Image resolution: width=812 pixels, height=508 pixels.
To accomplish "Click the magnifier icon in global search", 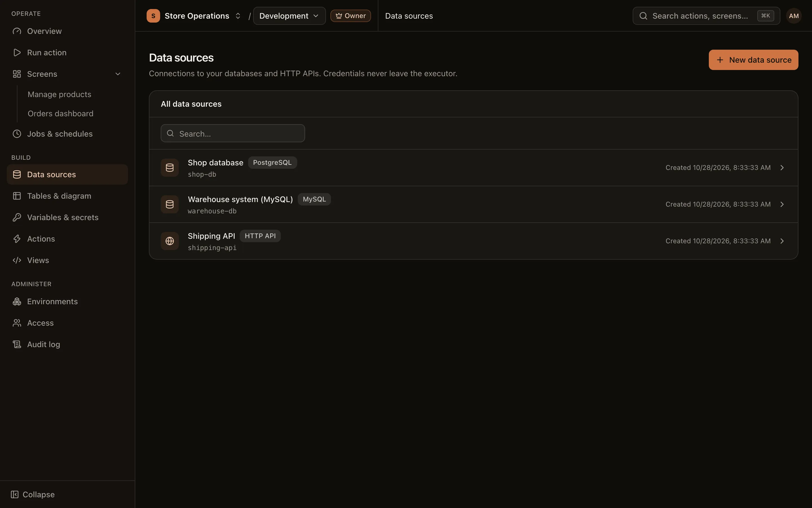I will [643, 16].
